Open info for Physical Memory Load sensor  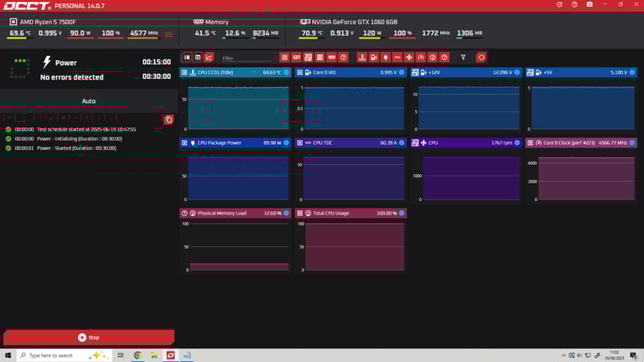[286, 213]
